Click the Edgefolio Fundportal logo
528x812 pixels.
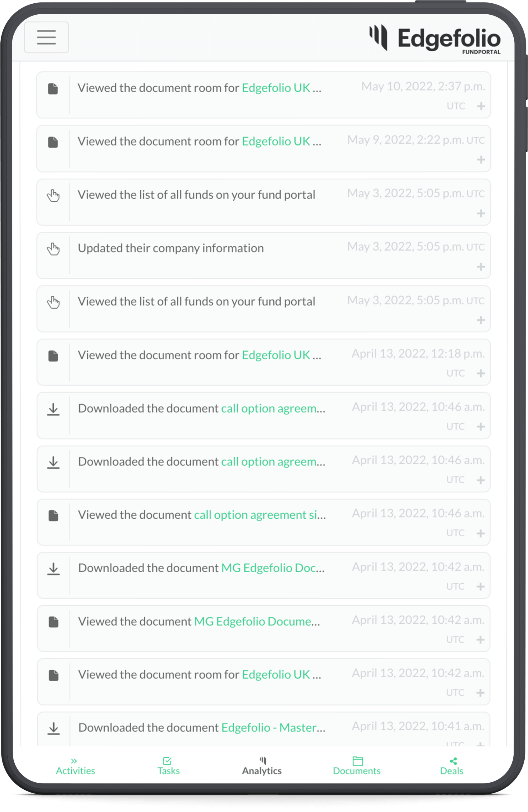[435, 39]
